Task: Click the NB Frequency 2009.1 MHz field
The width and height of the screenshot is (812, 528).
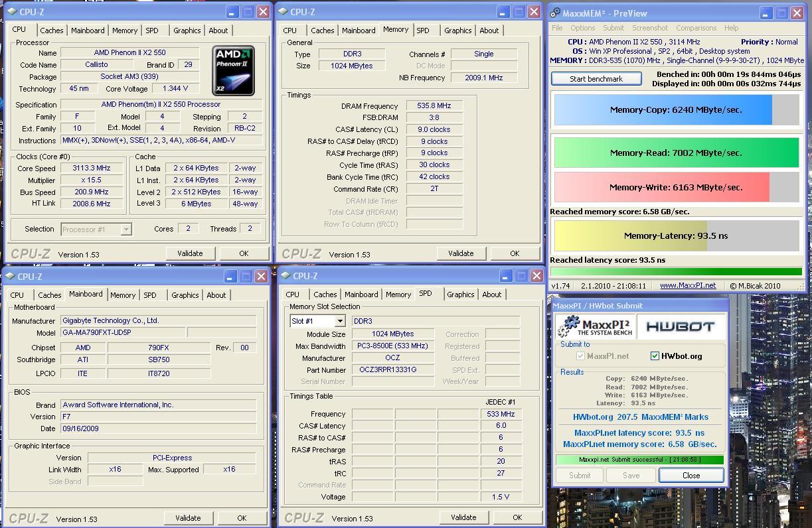Action: (483, 78)
